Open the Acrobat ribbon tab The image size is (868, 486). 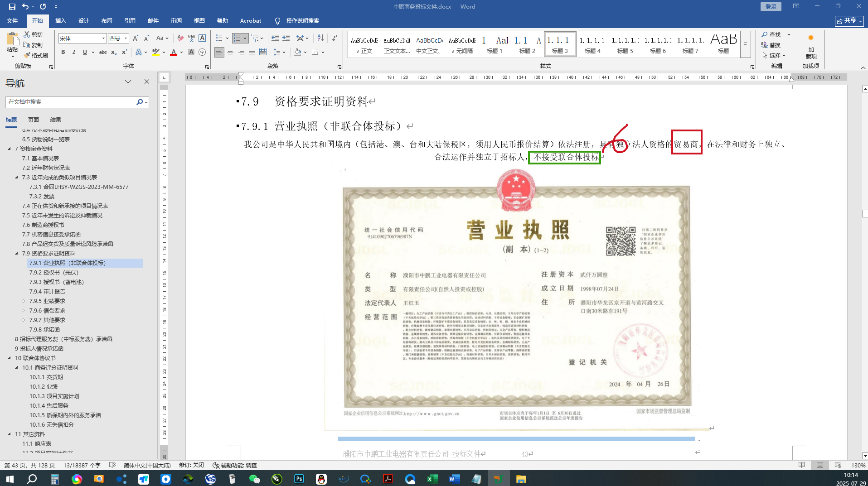pyautogui.click(x=251, y=21)
